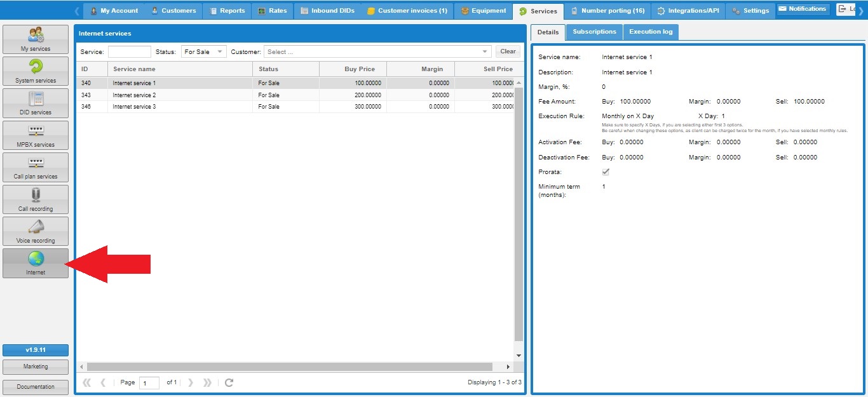Click the Internet globe icon
Viewport: 868px width, 397px height.
point(36,259)
